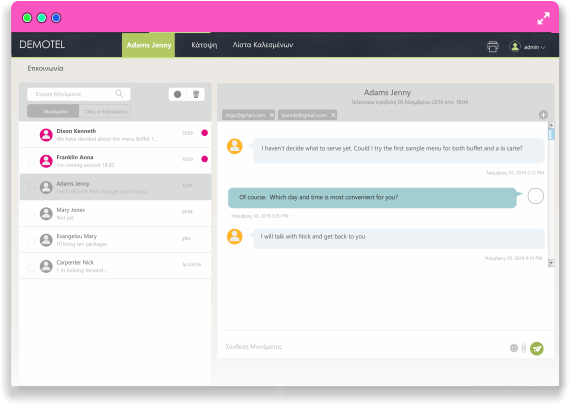Open the emoji smiley picker
The image size is (569, 405).
tap(514, 348)
